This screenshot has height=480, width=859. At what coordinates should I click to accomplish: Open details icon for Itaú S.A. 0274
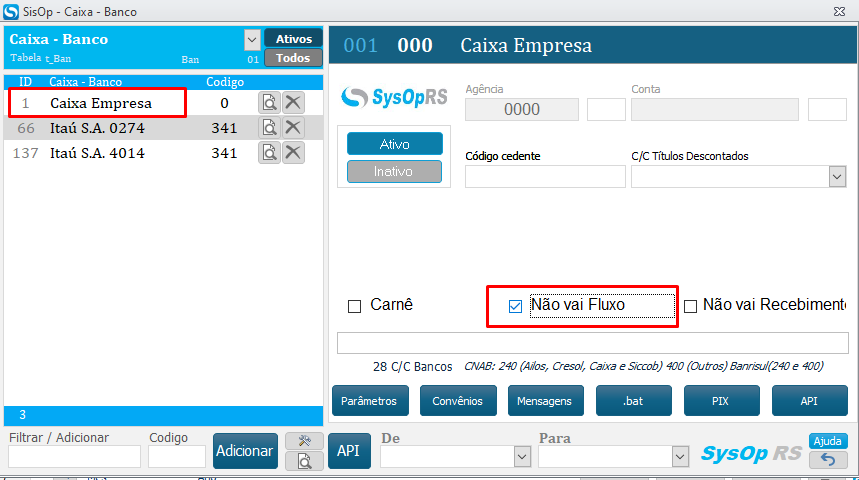269,127
